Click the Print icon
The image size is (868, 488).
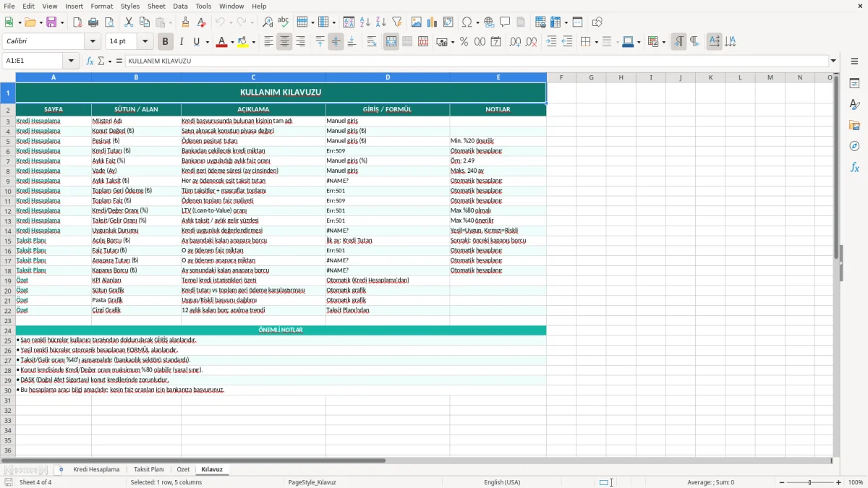click(x=93, y=22)
